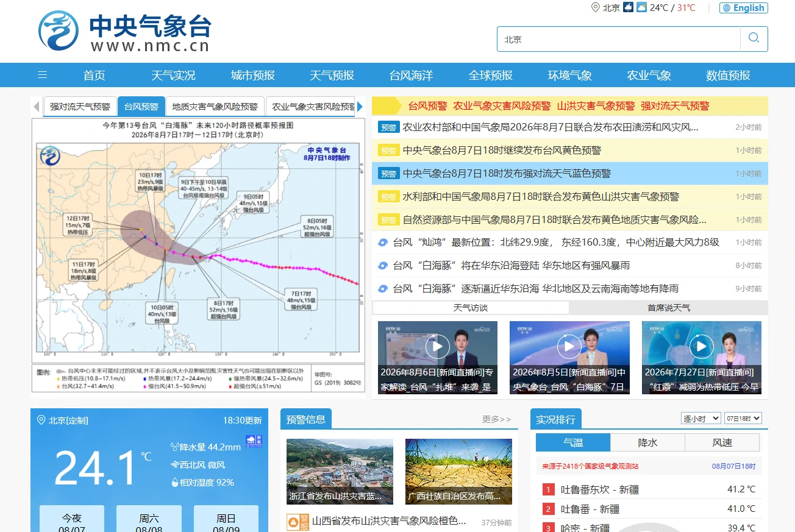
Task: Click 更多>> in 预警信息 section
Action: (x=496, y=419)
